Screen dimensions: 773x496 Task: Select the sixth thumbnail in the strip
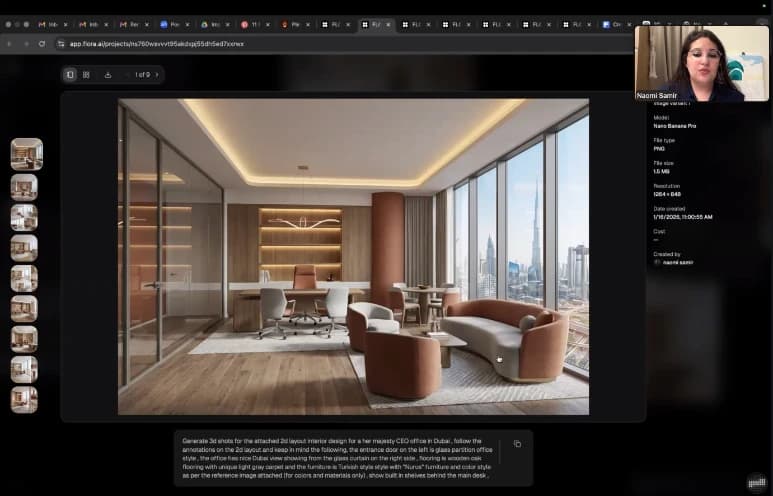(24, 309)
